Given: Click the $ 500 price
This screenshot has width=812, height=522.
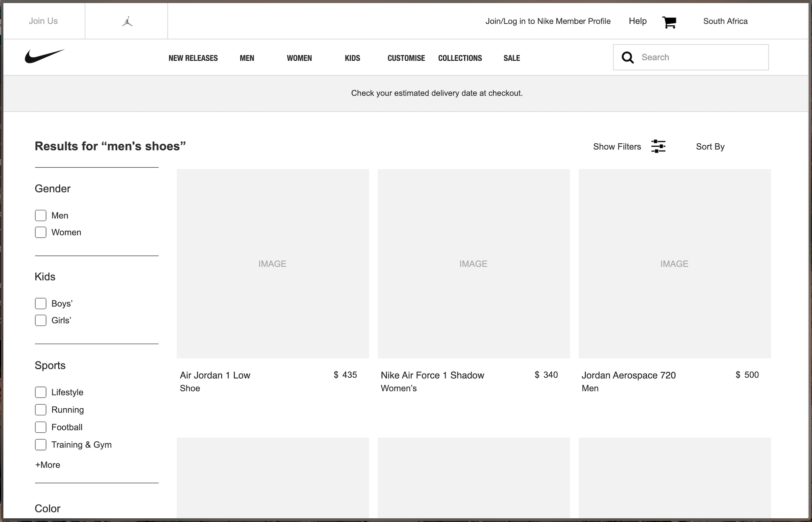Looking at the screenshot, I should pos(747,375).
